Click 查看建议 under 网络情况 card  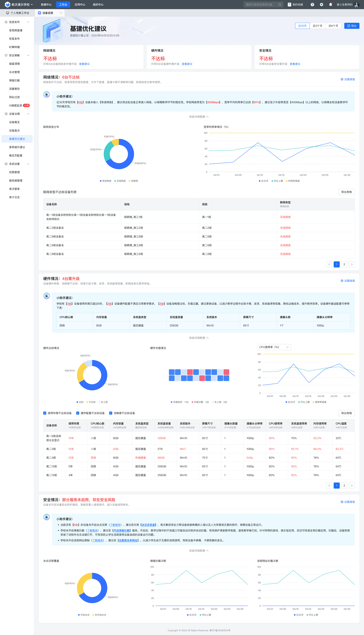[x=84, y=64]
